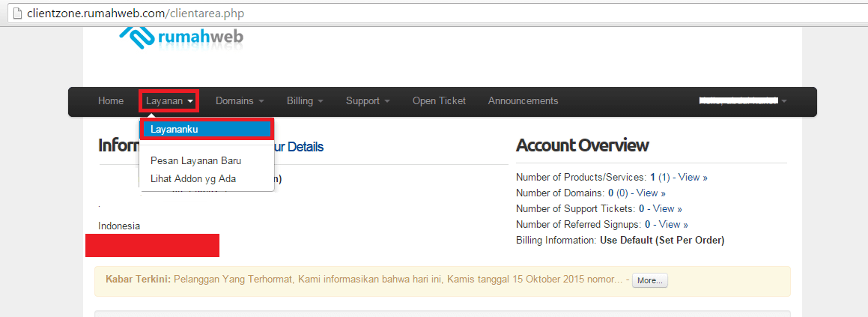
Task: View Support Tickets link
Action: tap(667, 209)
